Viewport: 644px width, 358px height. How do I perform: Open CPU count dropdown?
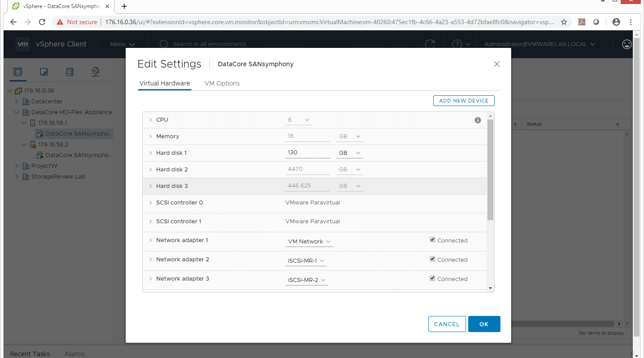[299, 120]
